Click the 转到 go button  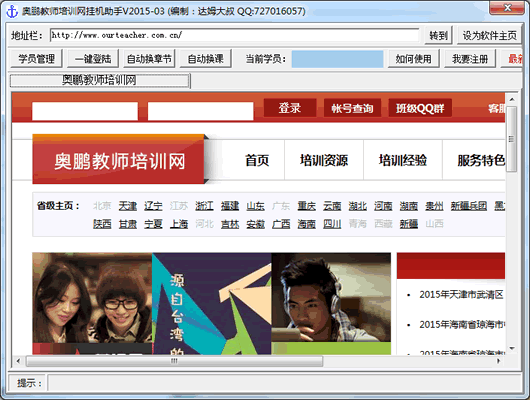click(438, 35)
